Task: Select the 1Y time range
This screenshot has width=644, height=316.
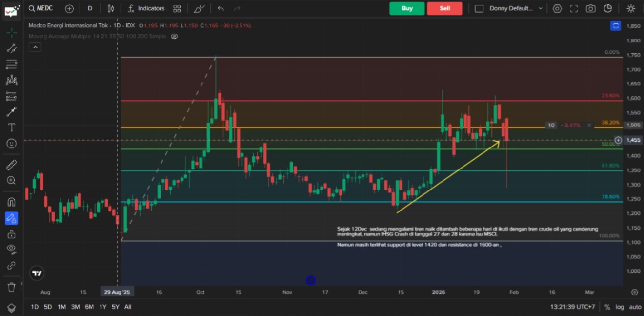Action: click(103, 307)
